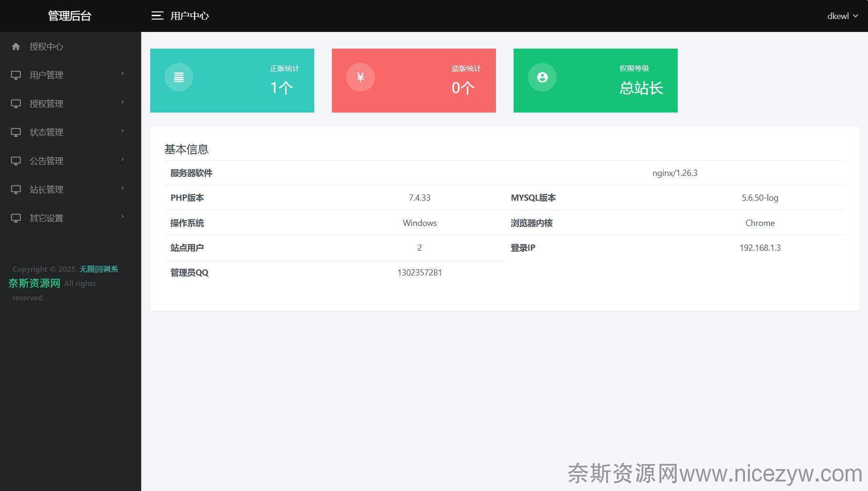Click the monitor icon beside 状态管理
The height and width of the screenshot is (491, 868).
coord(16,132)
